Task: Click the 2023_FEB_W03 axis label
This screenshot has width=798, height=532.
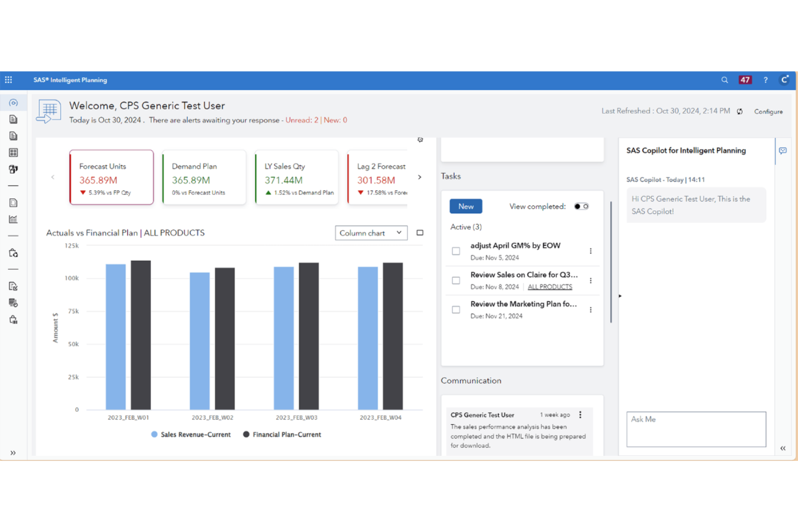Action: [296, 418]
